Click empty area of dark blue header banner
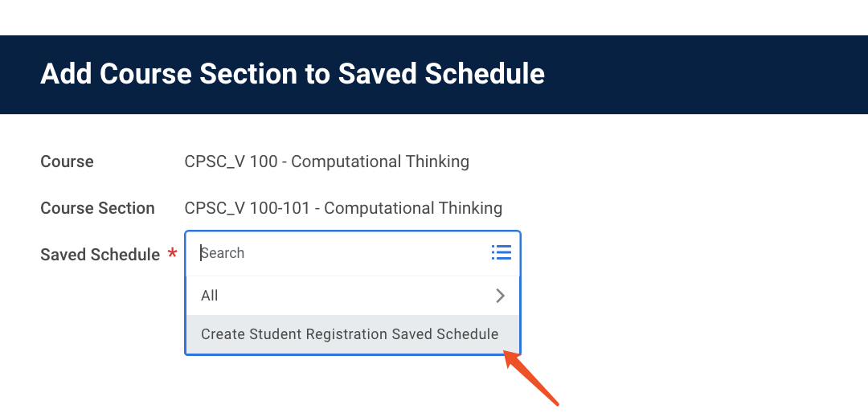Image resolution: width=868 pixels, height=413 pixels. [707, 74]
